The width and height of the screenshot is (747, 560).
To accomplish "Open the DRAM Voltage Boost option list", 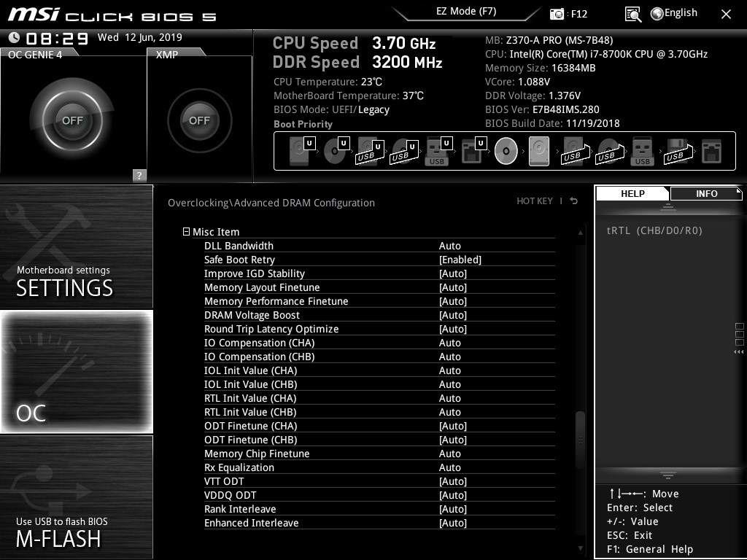I will click(452, 315).
